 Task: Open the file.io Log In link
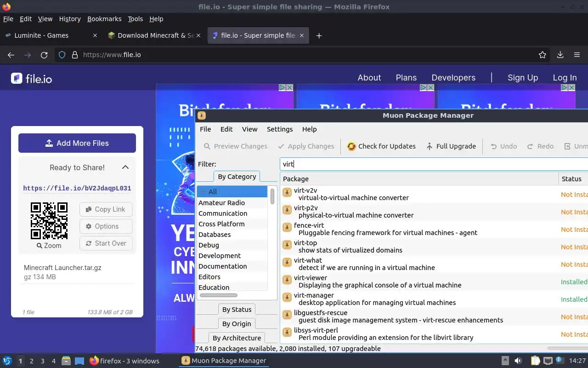coord(565,78)
